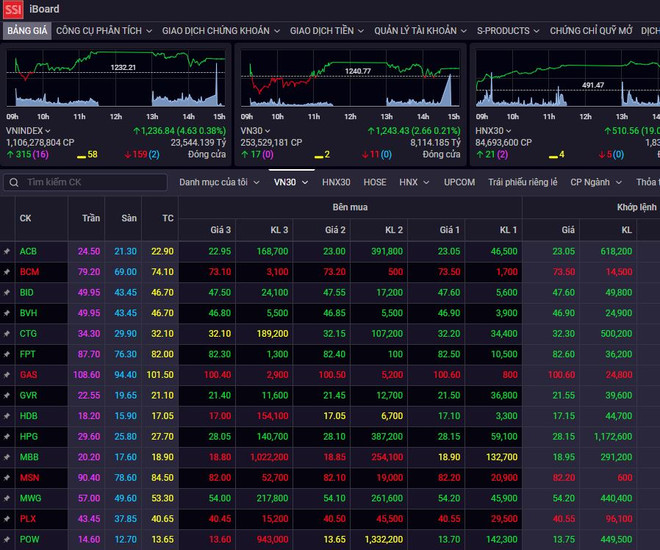Open the Công cụ phân tích menu
The width and height of the screenshot is (660, 550).
(104, 31)
